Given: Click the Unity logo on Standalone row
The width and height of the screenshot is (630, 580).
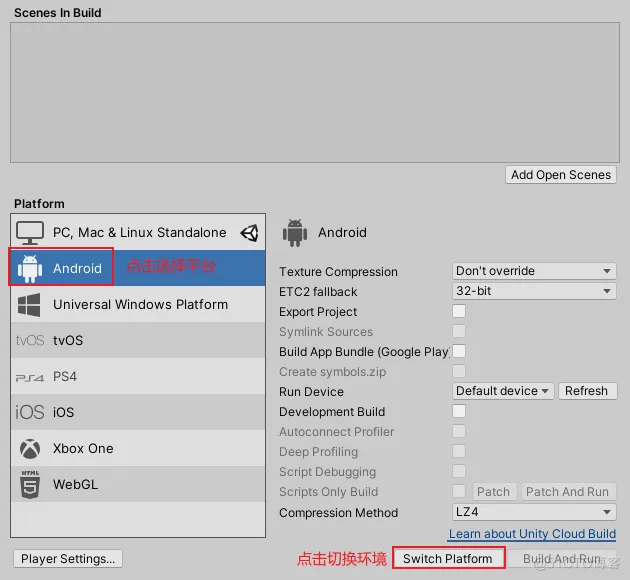Looking at the screenshot, I should pyautogui.click(x=250, y=233).
